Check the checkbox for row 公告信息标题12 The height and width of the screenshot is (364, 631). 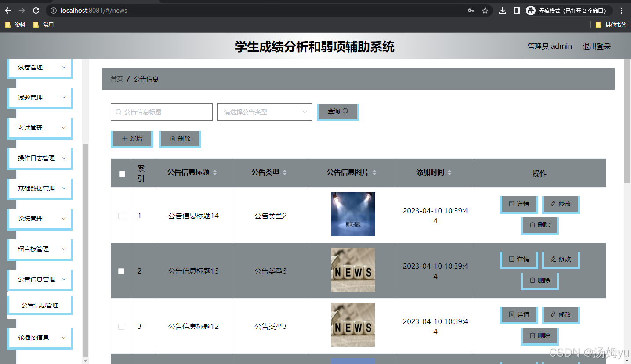pos(121,327)
